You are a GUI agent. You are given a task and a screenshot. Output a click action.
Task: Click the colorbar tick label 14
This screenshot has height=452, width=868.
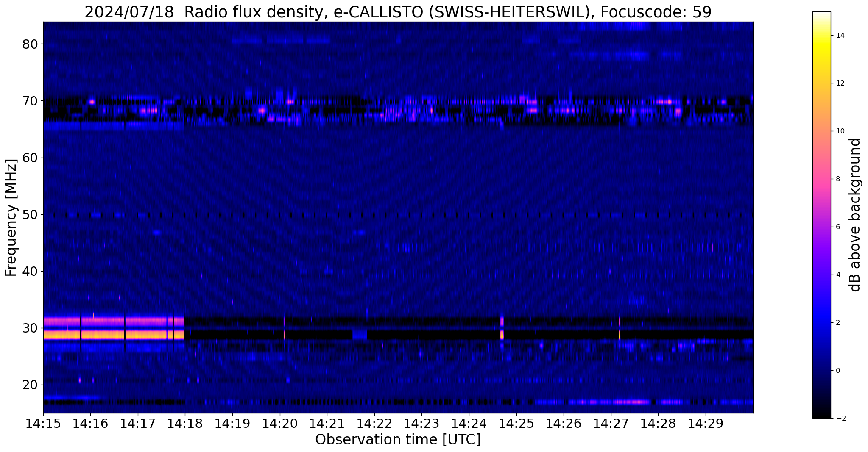[839, 36]
